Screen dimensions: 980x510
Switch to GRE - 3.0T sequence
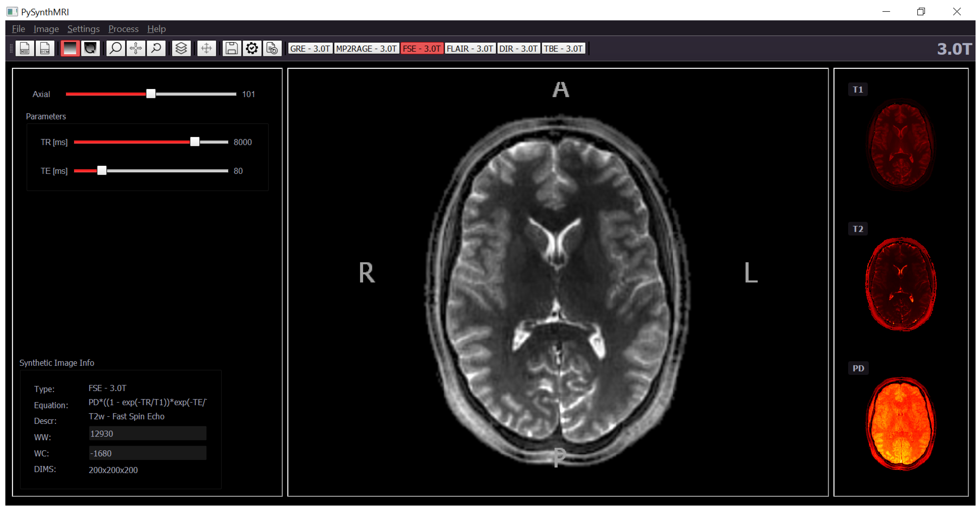310,49
